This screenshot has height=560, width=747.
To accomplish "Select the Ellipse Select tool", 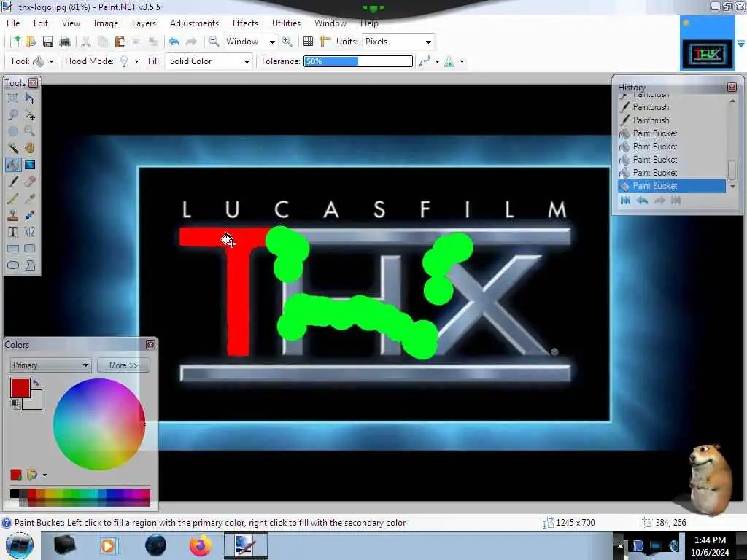I will pyautogui.click(x=13, y=131).
